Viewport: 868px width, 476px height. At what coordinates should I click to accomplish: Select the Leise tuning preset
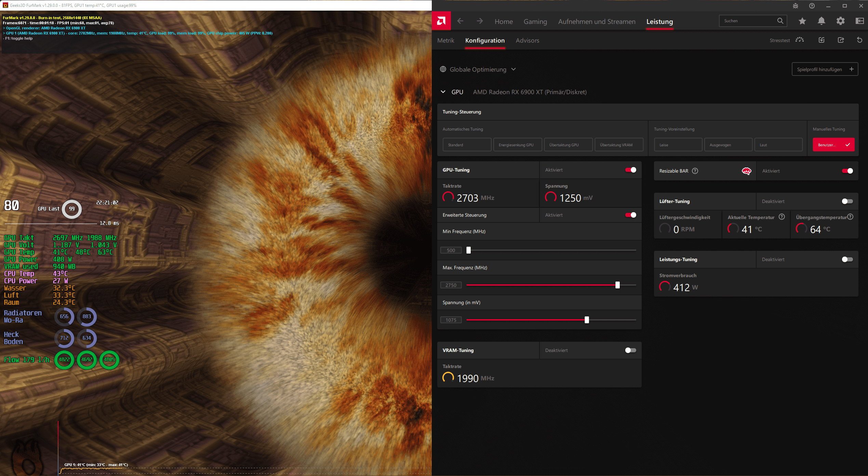[678, 145]
